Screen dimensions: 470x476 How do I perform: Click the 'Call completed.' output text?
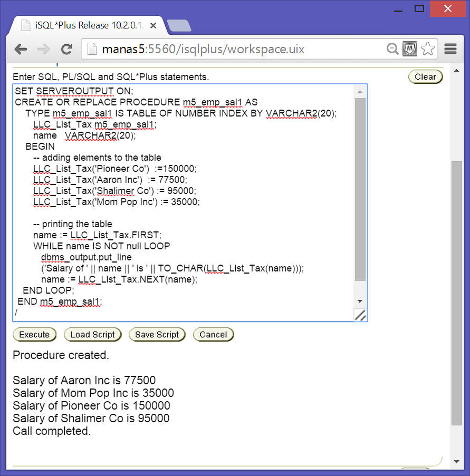coord(52,431)
